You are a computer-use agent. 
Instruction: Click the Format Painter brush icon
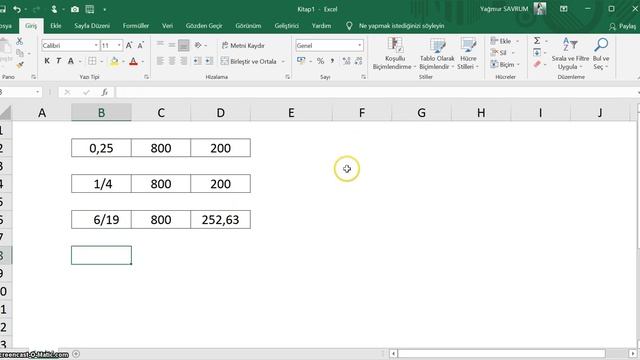click(20, 65)
